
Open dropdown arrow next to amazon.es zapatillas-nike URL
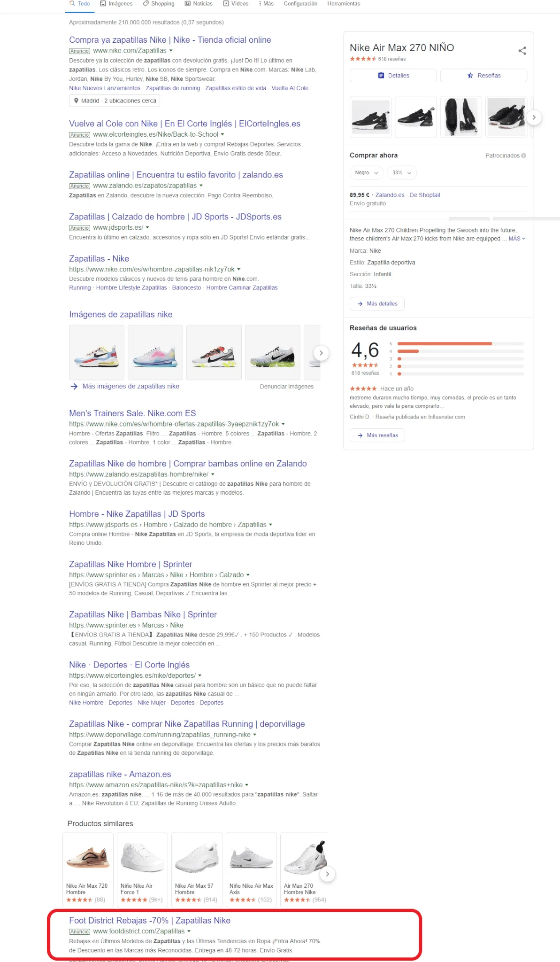[247, 785]
